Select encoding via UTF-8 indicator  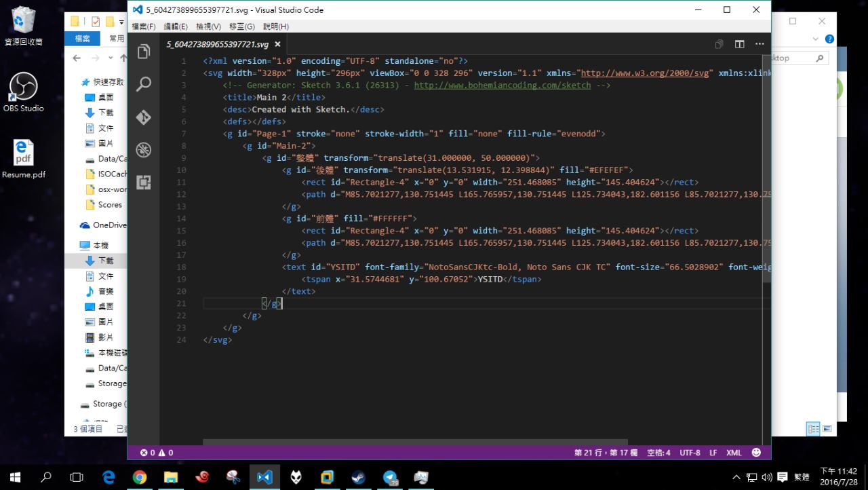[690, 453]
